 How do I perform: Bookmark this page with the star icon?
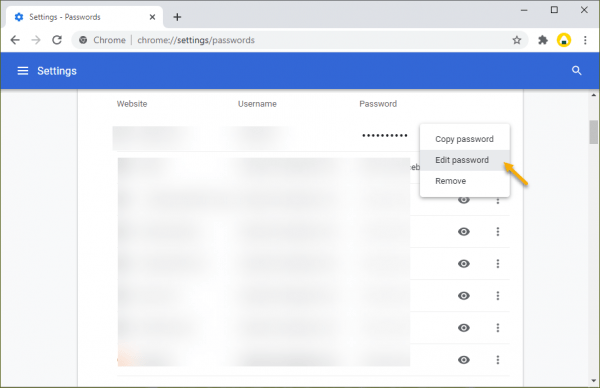pyautogui.click(x=517, y=40)
